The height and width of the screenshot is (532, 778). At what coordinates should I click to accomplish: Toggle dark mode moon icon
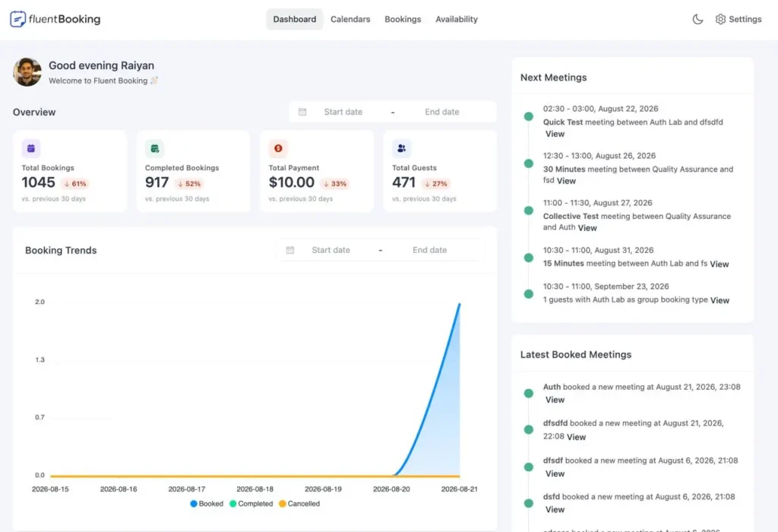697,19
